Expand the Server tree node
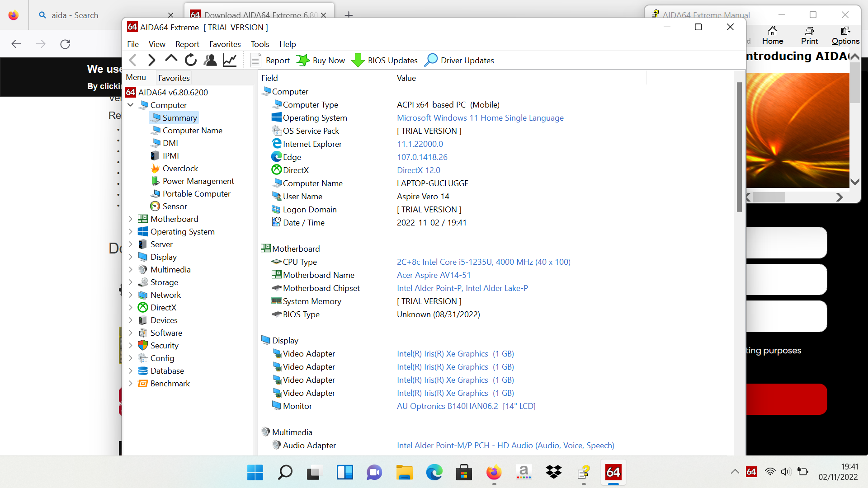 (x=131, y=244)
